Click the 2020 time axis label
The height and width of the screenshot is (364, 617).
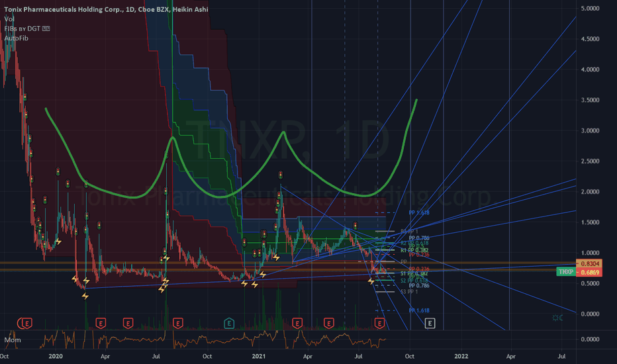56,356
